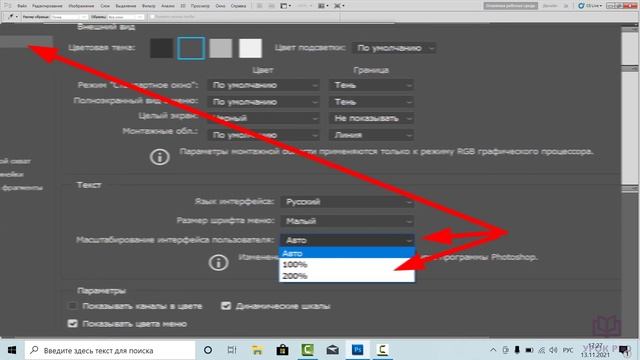The width and height of the screenshot is (640, 360).
Task: Open 'Размер шрифта меню' dropdown (Малый)
Action: (347, 221)
